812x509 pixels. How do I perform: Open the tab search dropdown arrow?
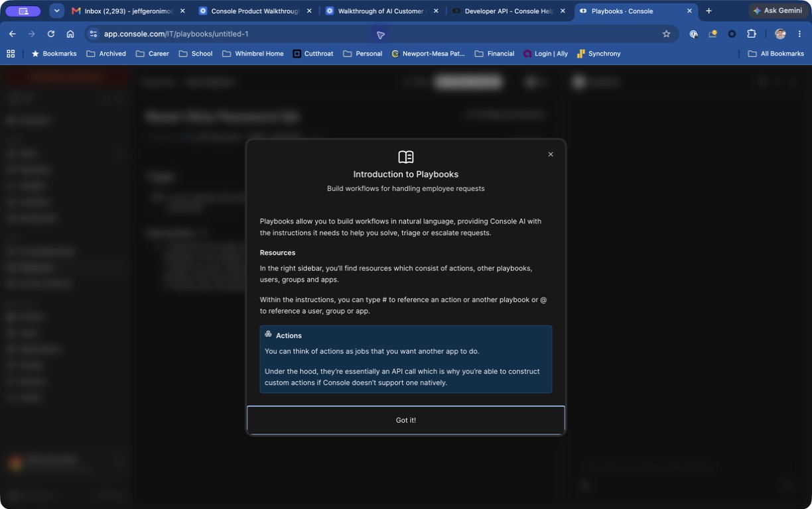56,11
